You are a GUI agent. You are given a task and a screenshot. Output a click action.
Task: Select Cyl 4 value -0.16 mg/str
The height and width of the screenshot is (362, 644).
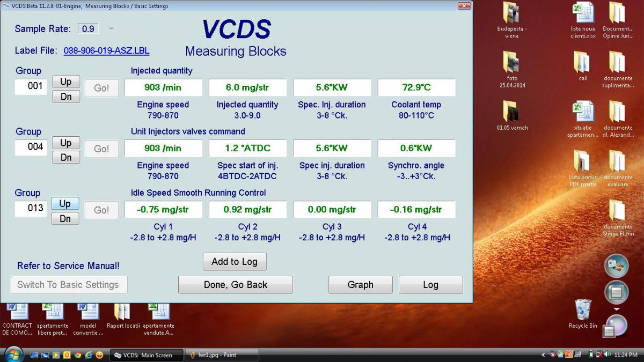coord(416,210)
